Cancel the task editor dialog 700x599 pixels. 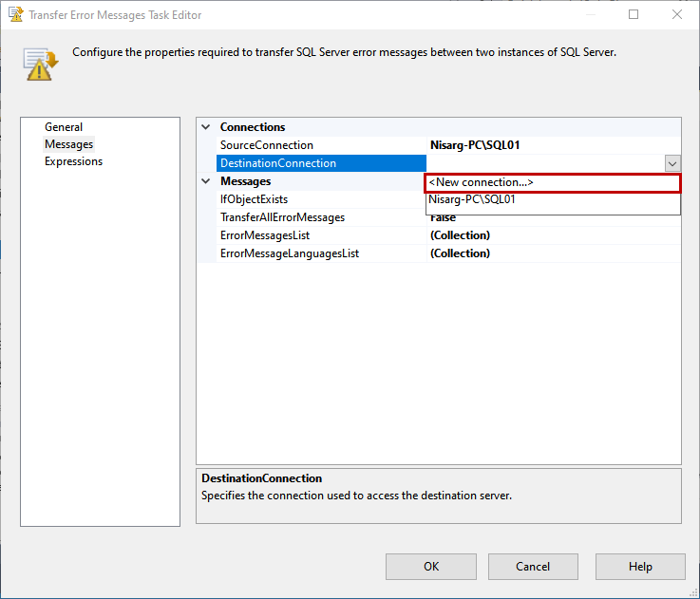click(x=533, y=567)
